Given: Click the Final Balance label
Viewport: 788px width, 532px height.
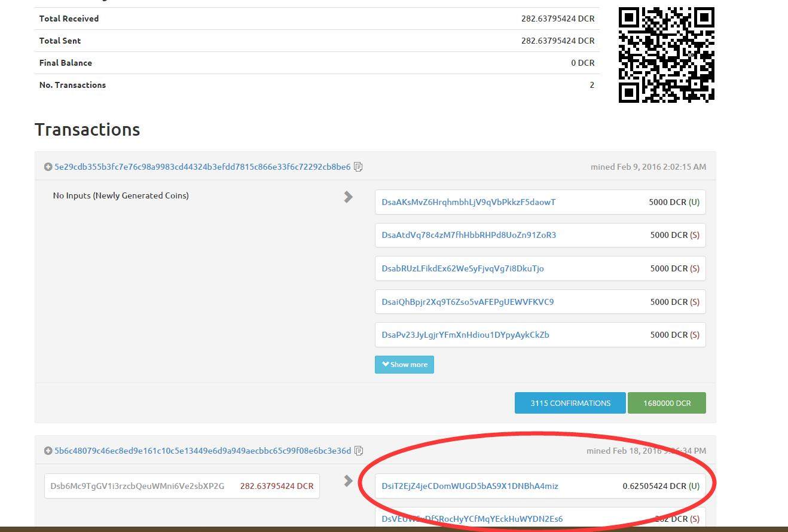Looking at the screenshot, I should click(x=66, y=63).
